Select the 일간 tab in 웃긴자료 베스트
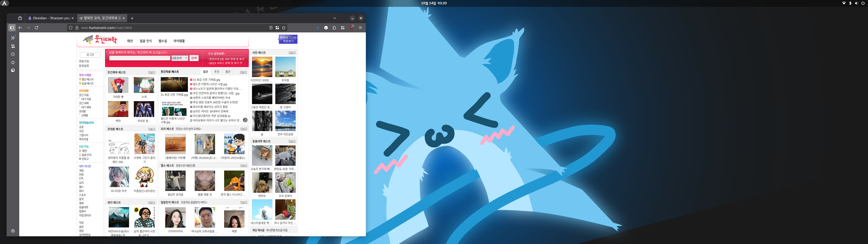Screen dimensions: 868x244 pyautogui.click(x=206, y=72)
